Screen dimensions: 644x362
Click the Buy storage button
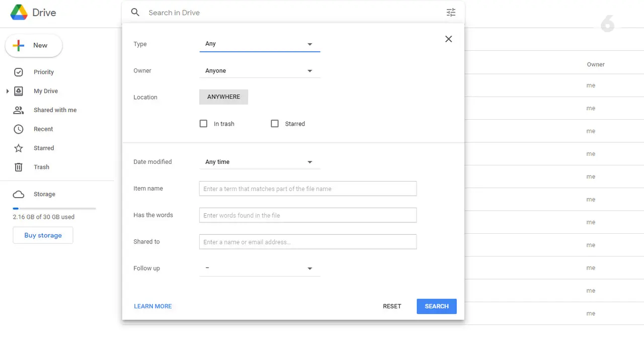click(43, 235)
